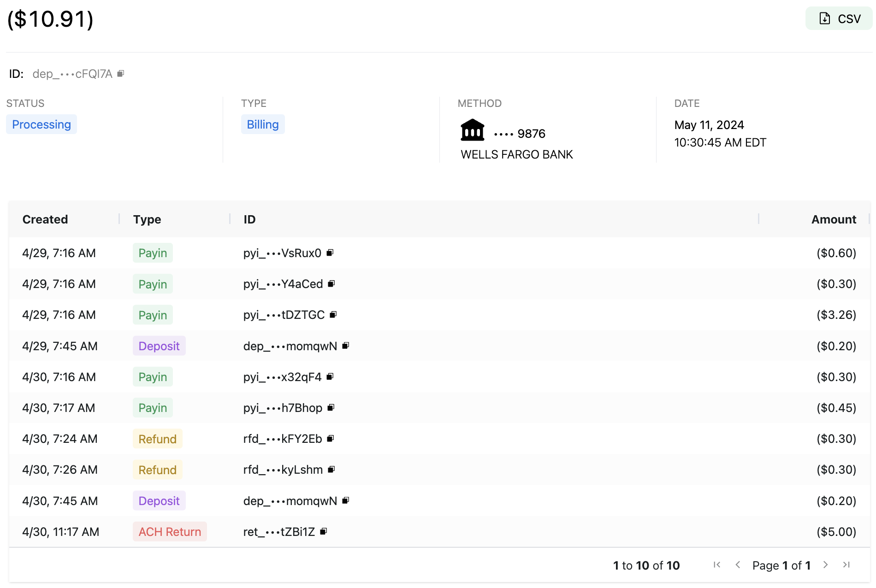Open payin pyi_tDZTGC link
876x588 pixels.
(x=284, y=315)
